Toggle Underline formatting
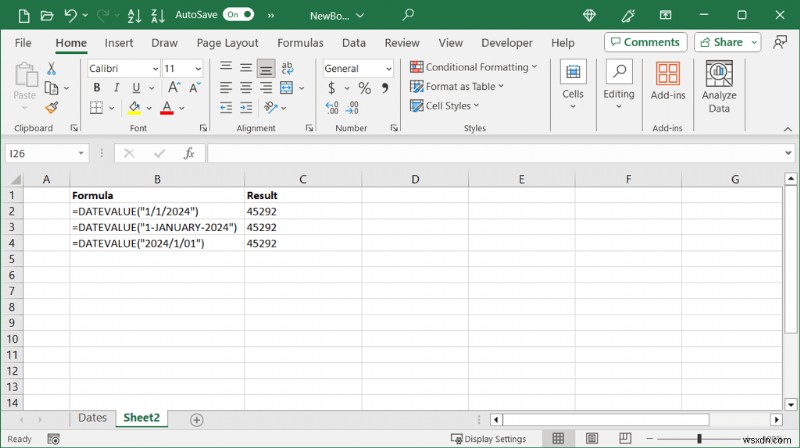 (x=136, y=88)
